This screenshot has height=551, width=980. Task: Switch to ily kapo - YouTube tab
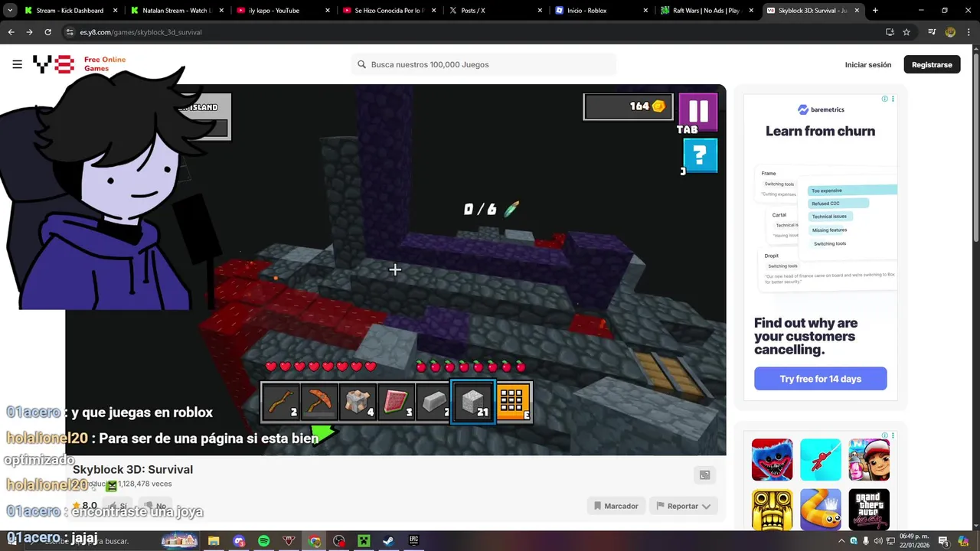281,11
